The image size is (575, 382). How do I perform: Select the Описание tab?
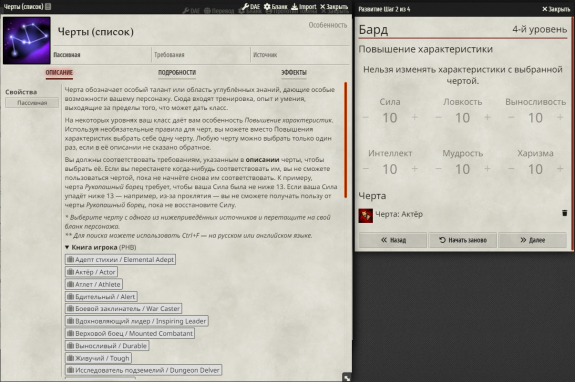tap(59, 73)
